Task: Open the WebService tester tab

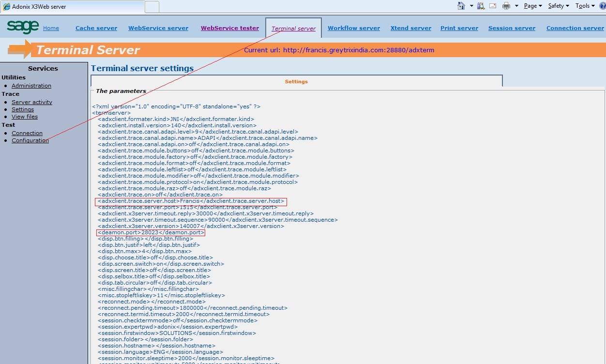Action: [x=230, y=28]
